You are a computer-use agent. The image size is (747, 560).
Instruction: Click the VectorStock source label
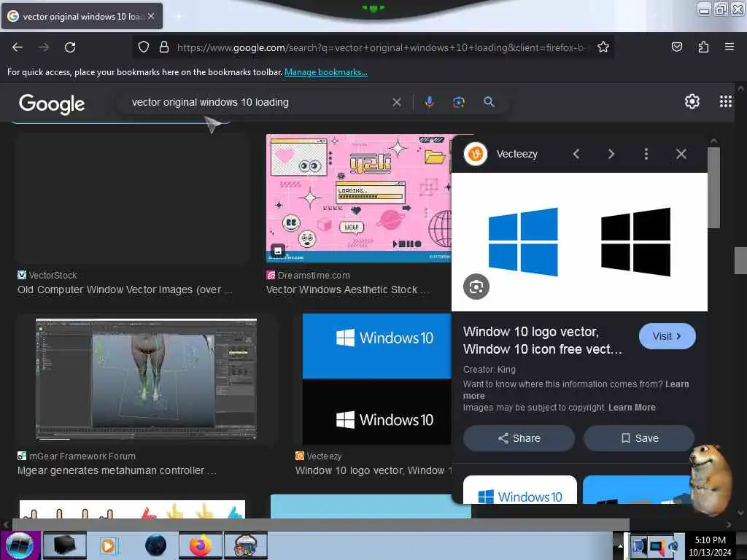pyautogui.click(x=53, y=275)
